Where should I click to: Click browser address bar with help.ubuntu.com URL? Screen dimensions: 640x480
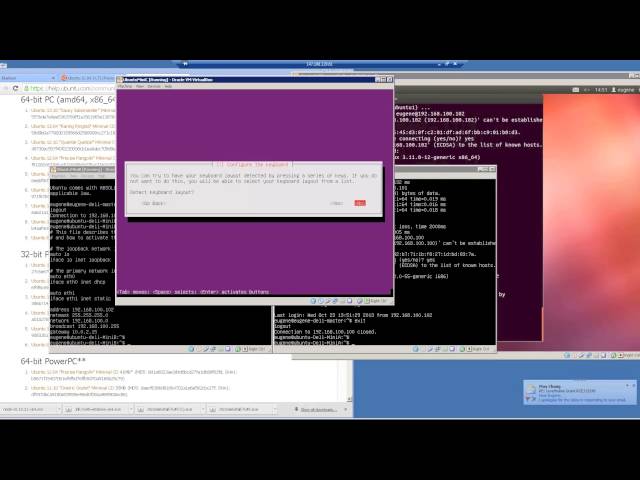pos(69,88)
